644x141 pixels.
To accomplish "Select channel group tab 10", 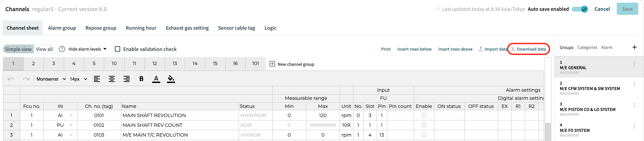I will click(114, 63).
